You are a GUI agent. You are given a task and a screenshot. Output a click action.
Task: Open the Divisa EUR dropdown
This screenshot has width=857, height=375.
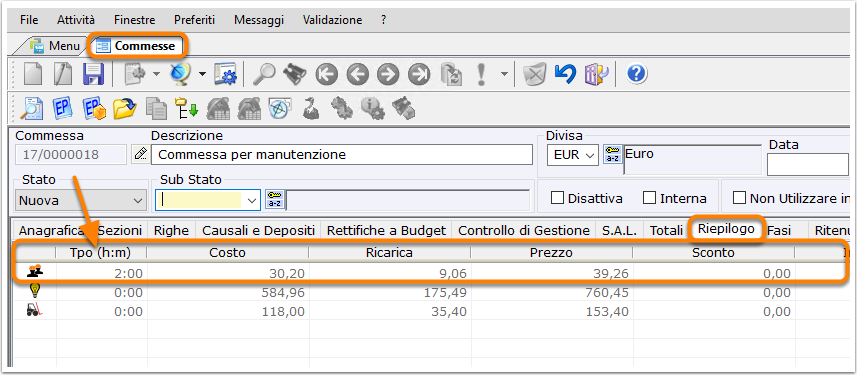(x=572, y=155)
